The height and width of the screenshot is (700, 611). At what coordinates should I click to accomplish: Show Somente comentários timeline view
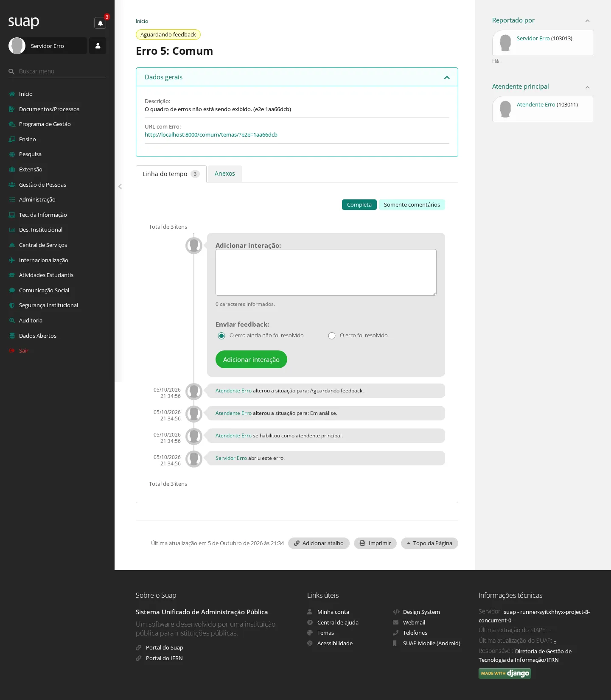coord(412,205)
